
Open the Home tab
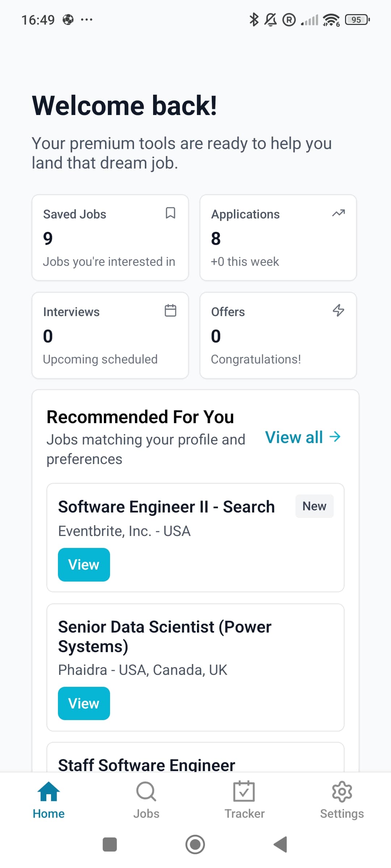coord(49,800)
